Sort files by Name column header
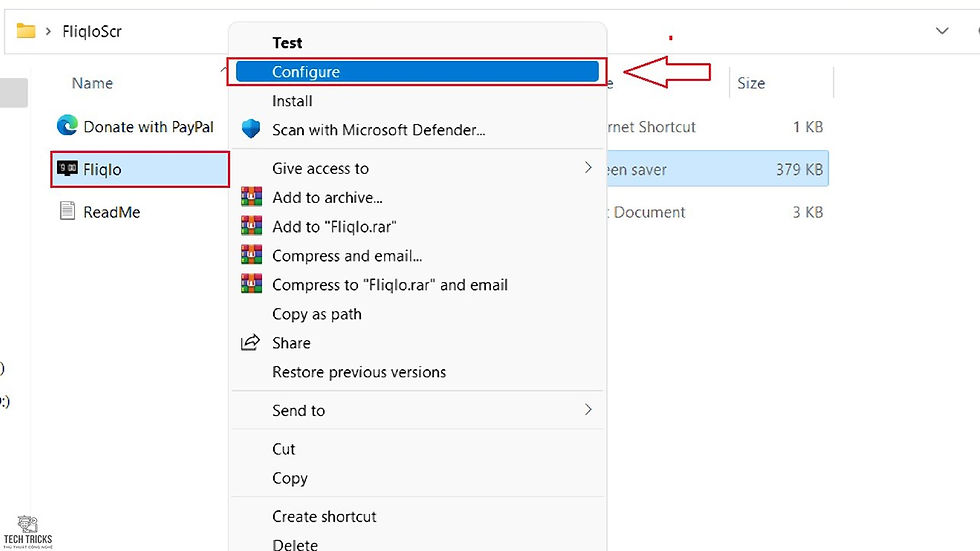This screenshot has width=980, height=551. [92, 83]
